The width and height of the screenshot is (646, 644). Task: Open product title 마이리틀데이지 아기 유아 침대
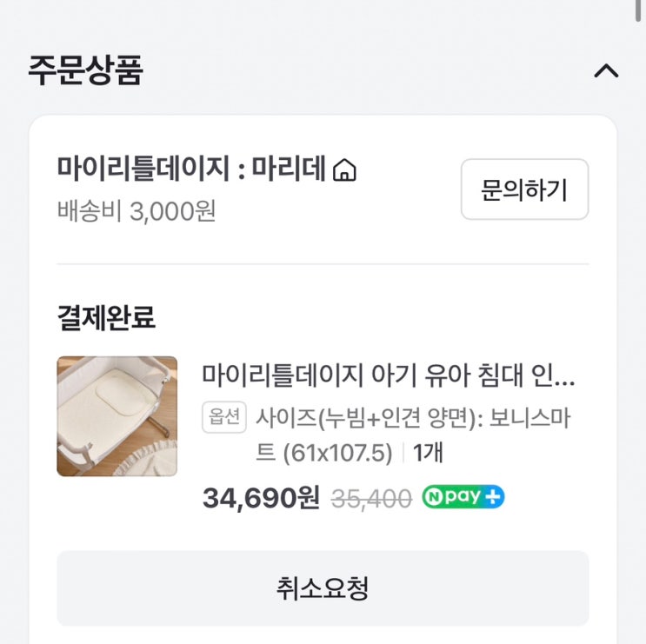pos(389,375)
